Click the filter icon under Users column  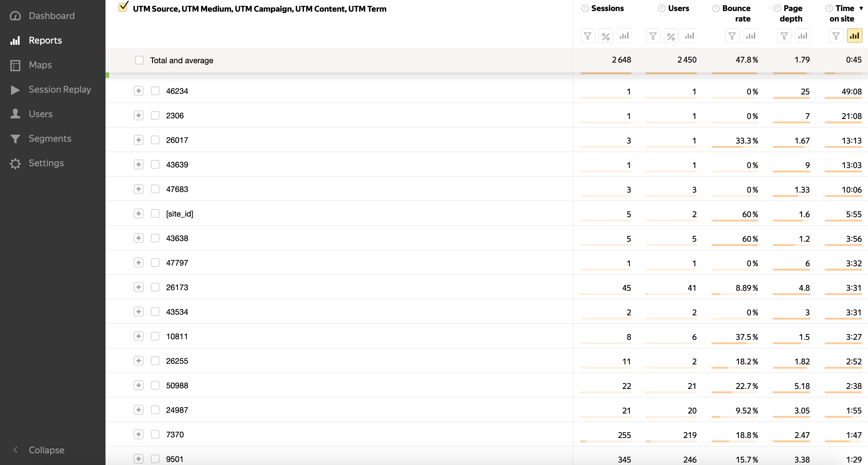point(653,36)
